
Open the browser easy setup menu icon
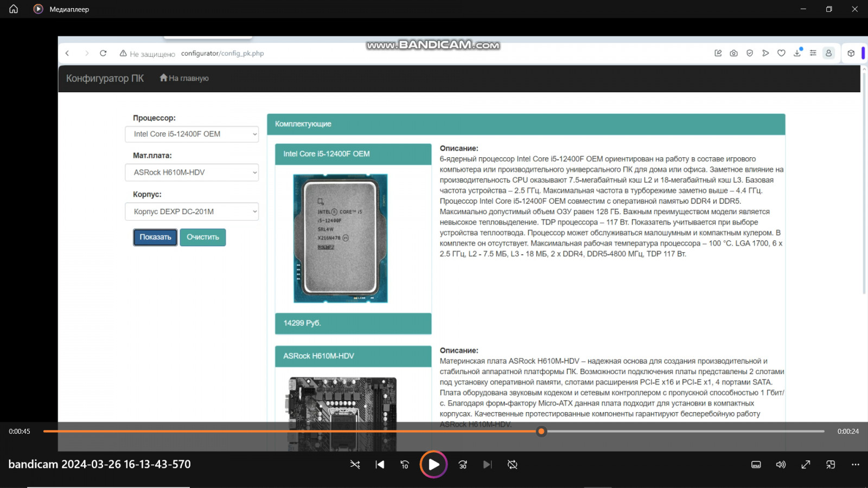813,53
